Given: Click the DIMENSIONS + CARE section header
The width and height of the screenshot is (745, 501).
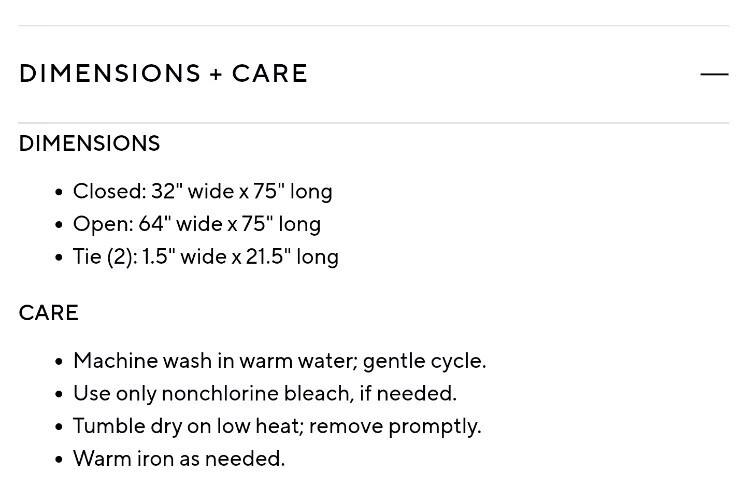Looking at the screenshot, I should 163,74.
